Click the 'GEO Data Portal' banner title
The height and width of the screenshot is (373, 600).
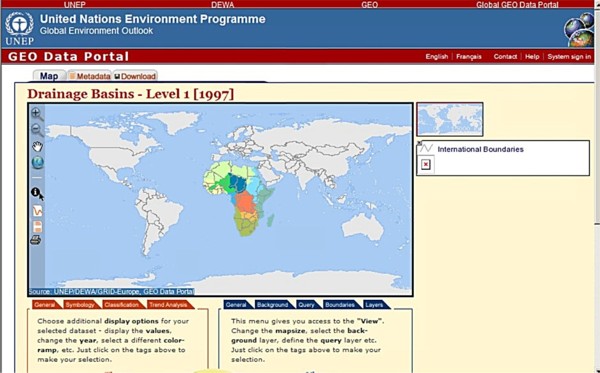tap(68, 57)
